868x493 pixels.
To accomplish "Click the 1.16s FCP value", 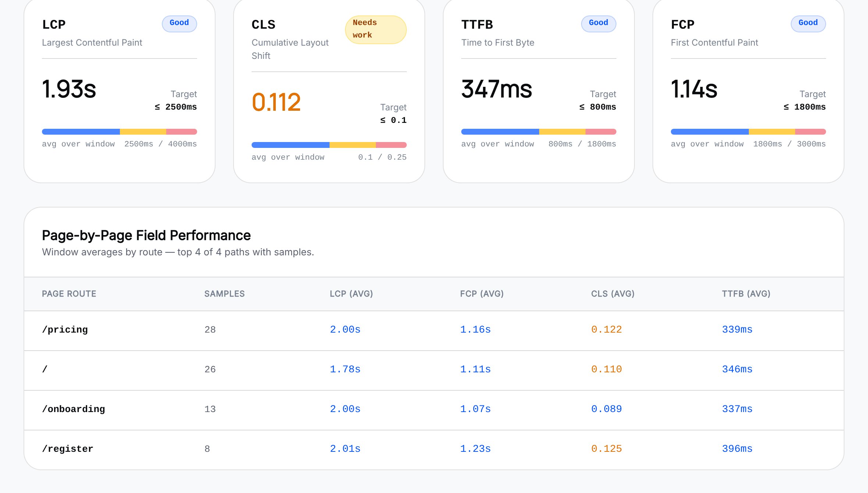I will pyautogui.click(x=476, y=330).
